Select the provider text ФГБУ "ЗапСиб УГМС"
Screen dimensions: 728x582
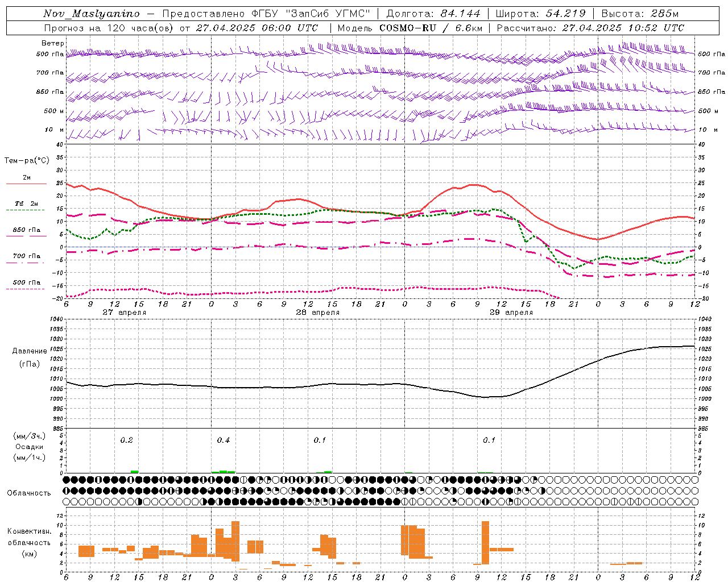[311, 14]
